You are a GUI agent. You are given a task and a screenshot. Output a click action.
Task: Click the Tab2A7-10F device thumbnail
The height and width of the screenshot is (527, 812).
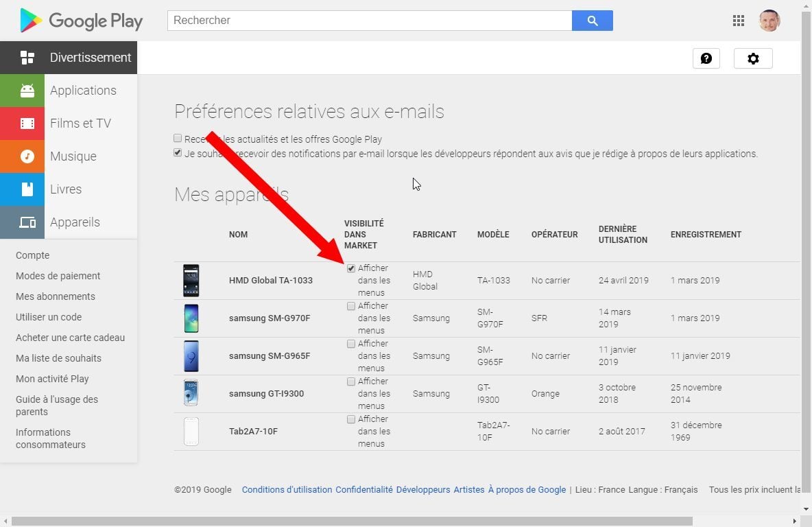(x=191, y=431)
